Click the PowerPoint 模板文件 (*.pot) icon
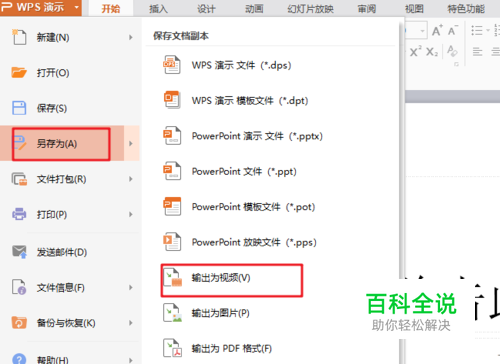500x364 pixels. [x=172, y=206]
